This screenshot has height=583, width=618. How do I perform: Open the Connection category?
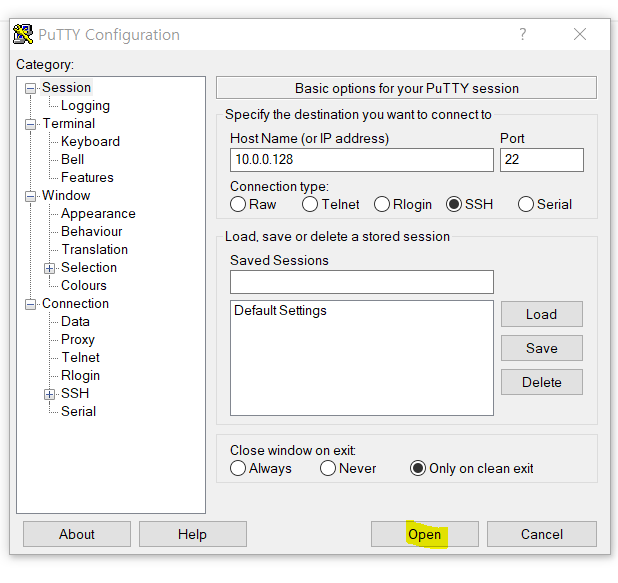coord(75,304)
